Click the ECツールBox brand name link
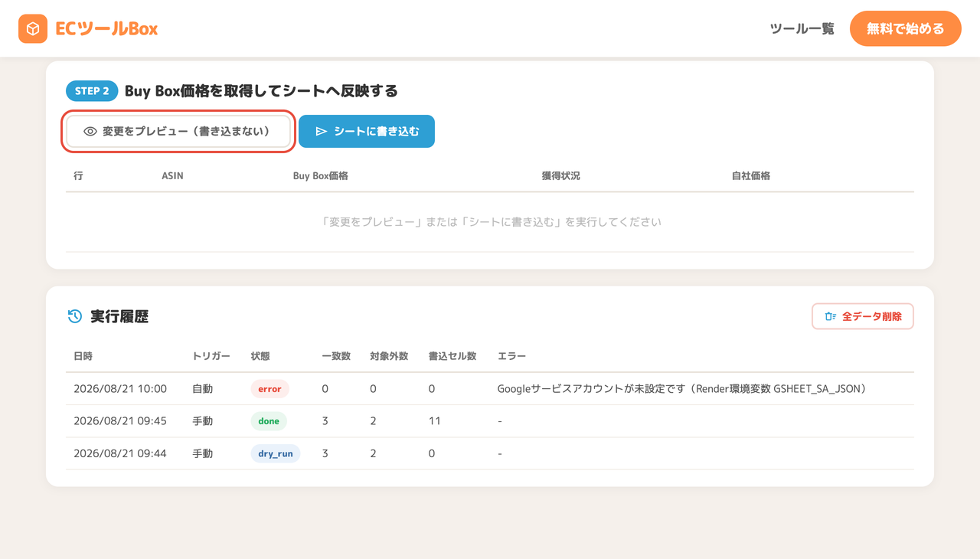Viewport: 980px width, 559px height. tap(106, 29)
